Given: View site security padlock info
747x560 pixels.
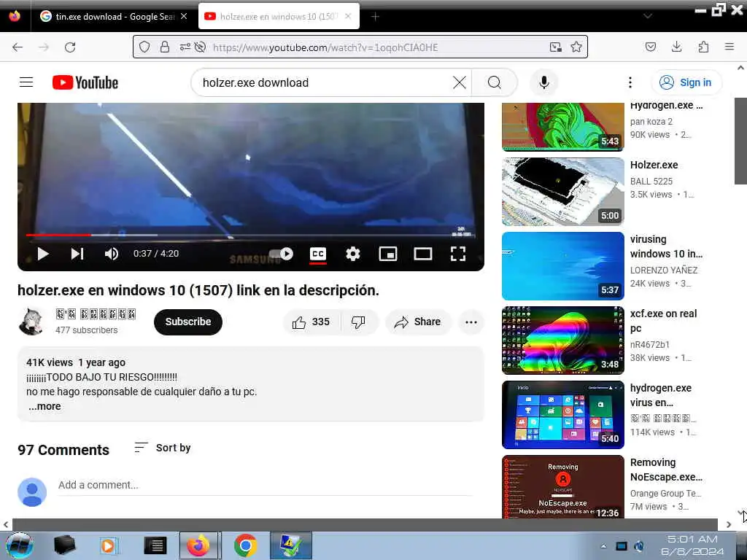Looking at the screenshot, I should click(165, 47).
